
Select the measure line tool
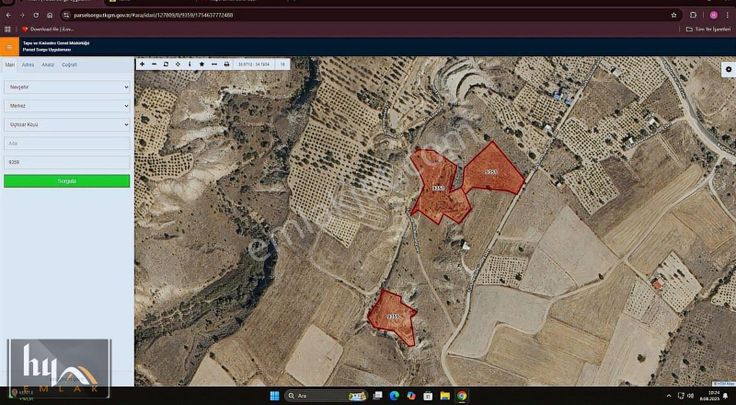tap(215, 64)
